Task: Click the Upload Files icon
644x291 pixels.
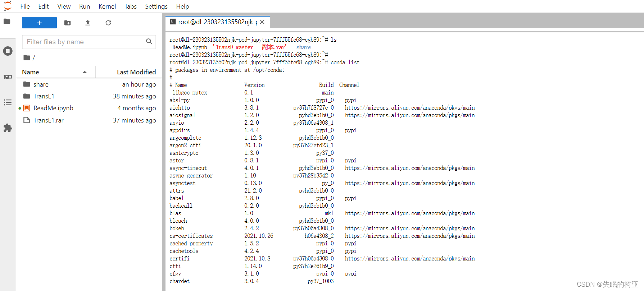Action: [x=87, y=23]
